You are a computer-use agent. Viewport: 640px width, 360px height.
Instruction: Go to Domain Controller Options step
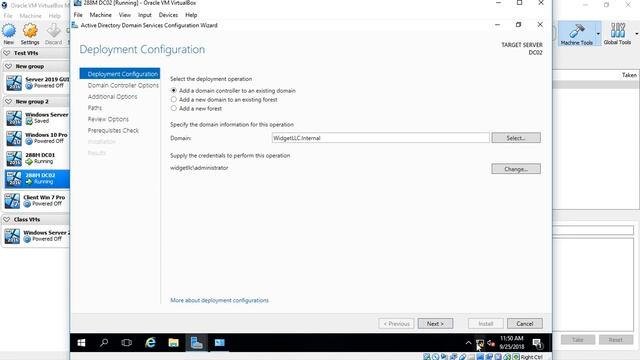pyautogui.click(x=123, y=85)
